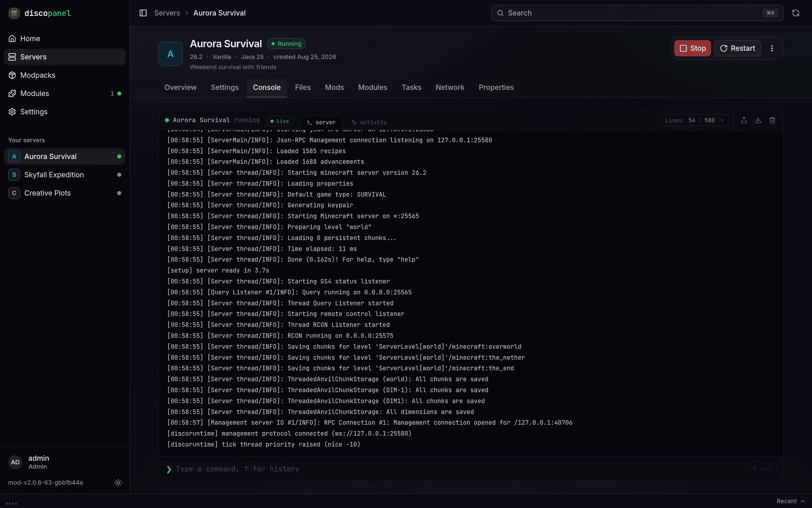This screenshot has width=812, height=508.
Task: Switch to the Overview tab
Action: pyautogui.click(x=180, y=88)
